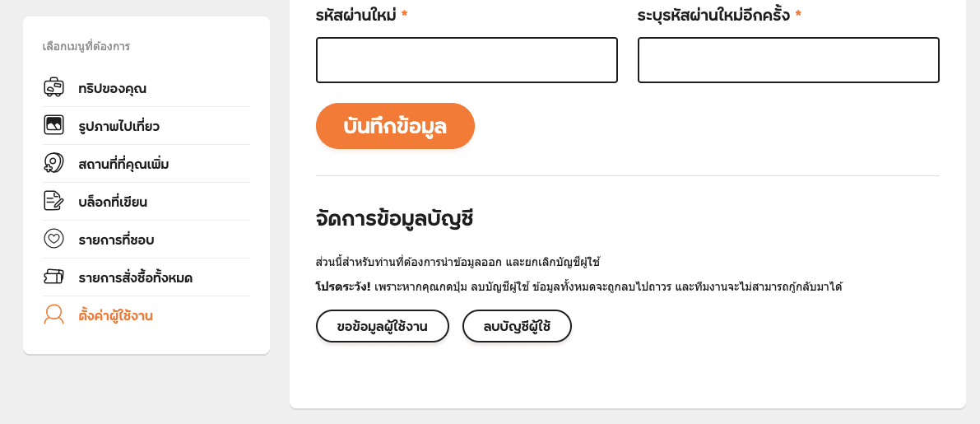Open the บล็อกที่เขียน menu label

tap(113, 202)
